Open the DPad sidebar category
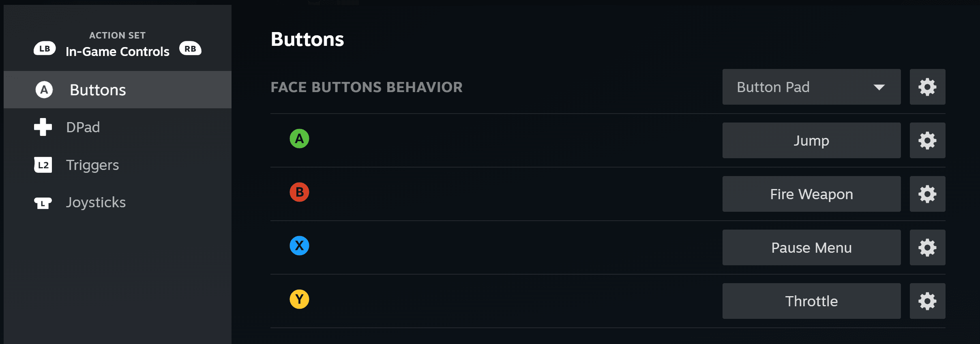Image resolution: width=980 pixels, height=344 pixels. (x=83, y=127)
